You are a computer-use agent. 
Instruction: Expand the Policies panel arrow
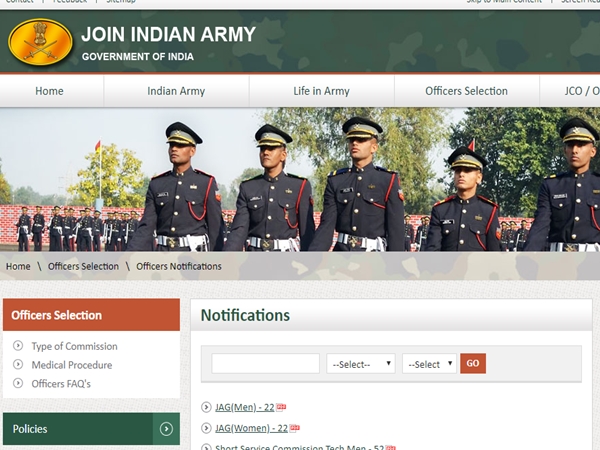[x=167, y=429]
